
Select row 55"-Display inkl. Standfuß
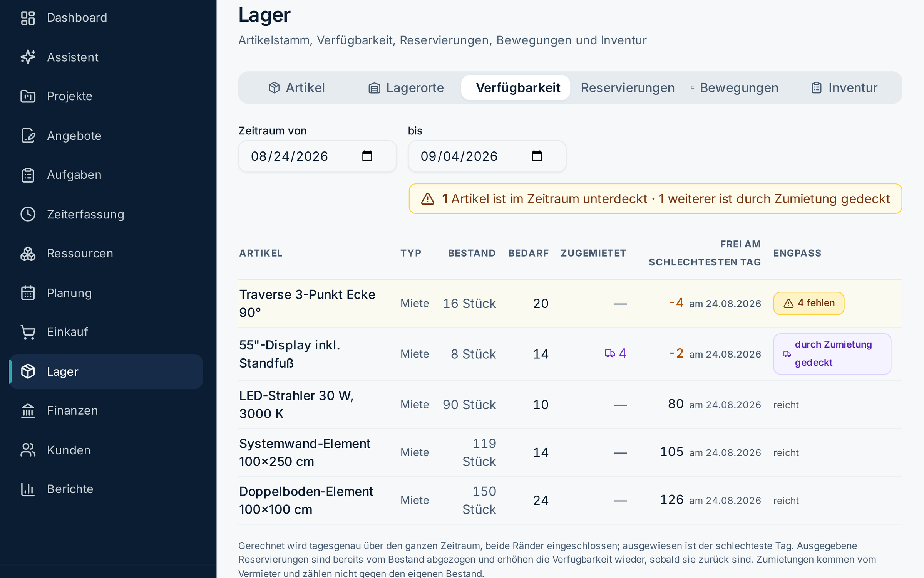(570, 354)
